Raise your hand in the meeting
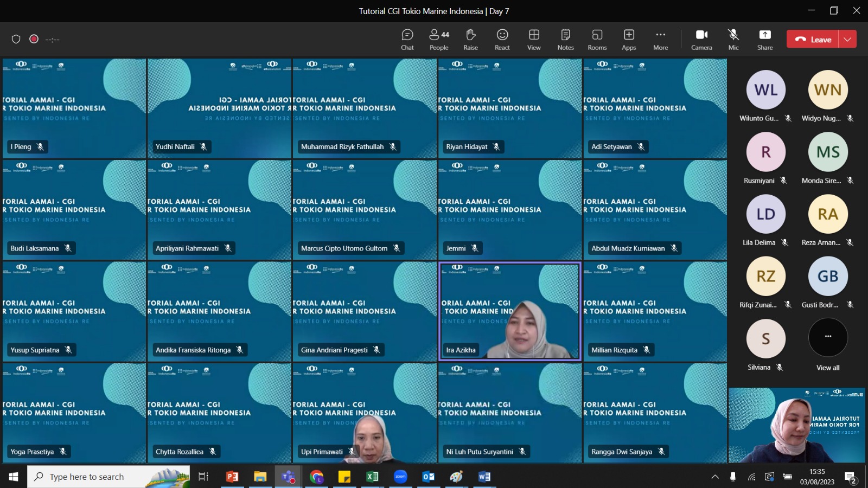Screen dimensions: 868x488 470,40
